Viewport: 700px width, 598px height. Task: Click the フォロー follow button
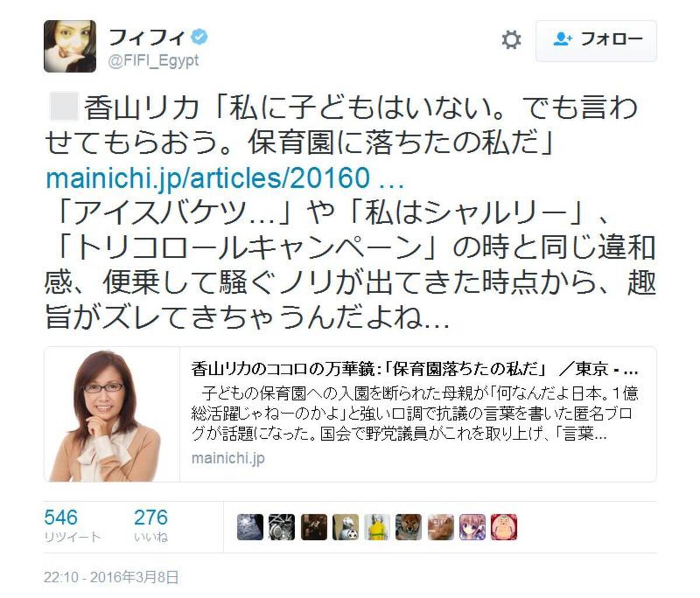point(596,40)
